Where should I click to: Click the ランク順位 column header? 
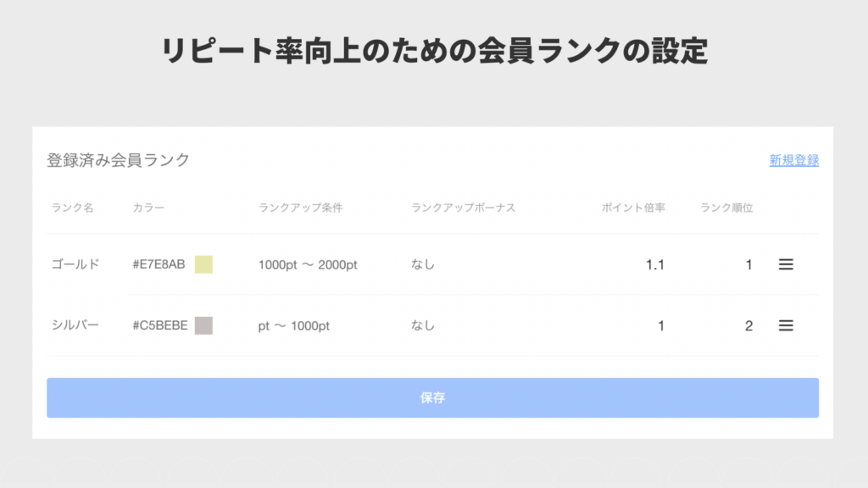726,208
